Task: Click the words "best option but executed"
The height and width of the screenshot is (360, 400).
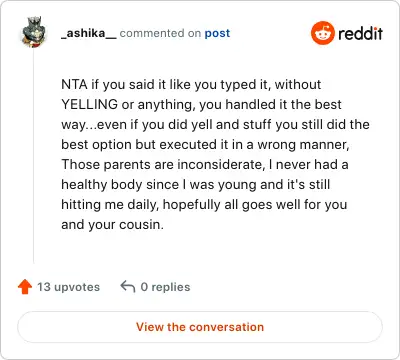Action: 139,144
